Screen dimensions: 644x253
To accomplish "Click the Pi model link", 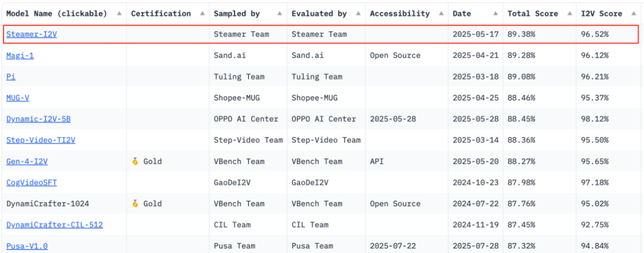I will pos(11,77).
